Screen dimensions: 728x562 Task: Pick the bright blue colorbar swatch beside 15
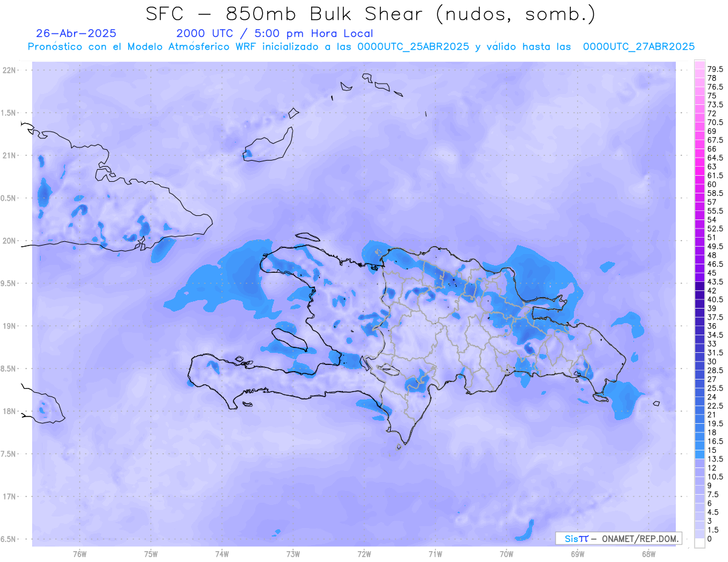[x=699, y=455]
